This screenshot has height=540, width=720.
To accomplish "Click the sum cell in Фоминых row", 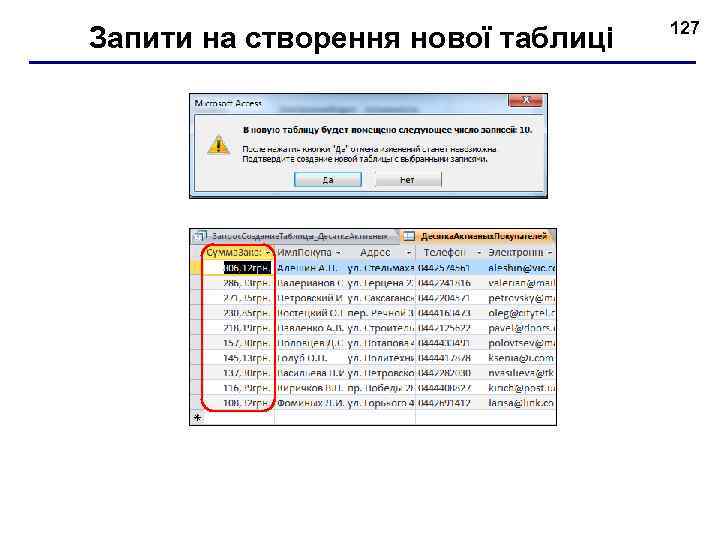I will point(239,403).
